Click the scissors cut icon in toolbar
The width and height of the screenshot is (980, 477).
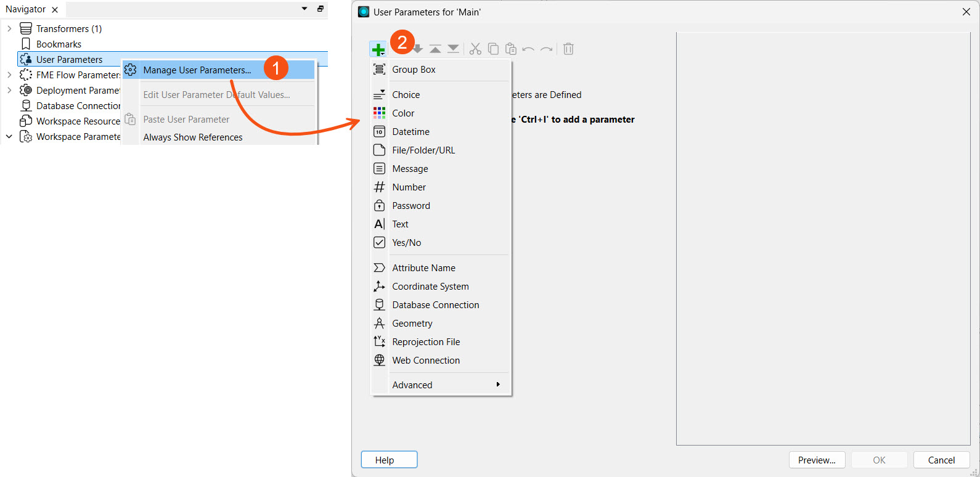(x=475, y=49)
